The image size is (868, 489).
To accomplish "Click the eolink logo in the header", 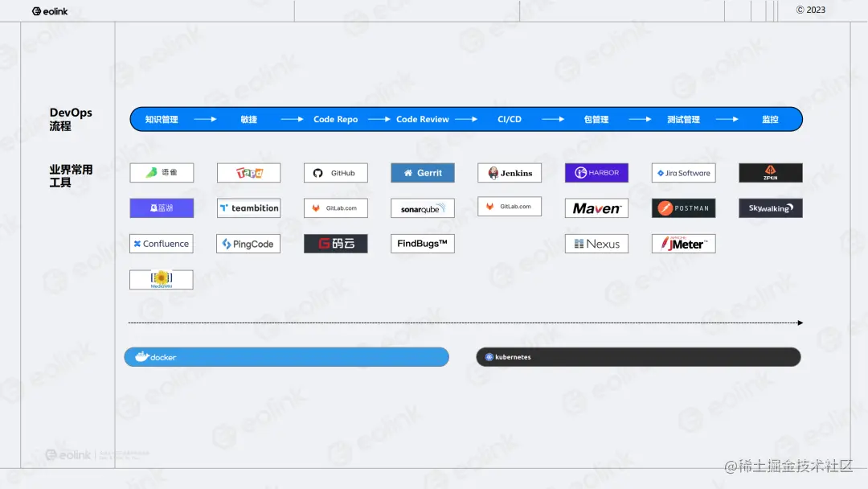I will point(50,11).
